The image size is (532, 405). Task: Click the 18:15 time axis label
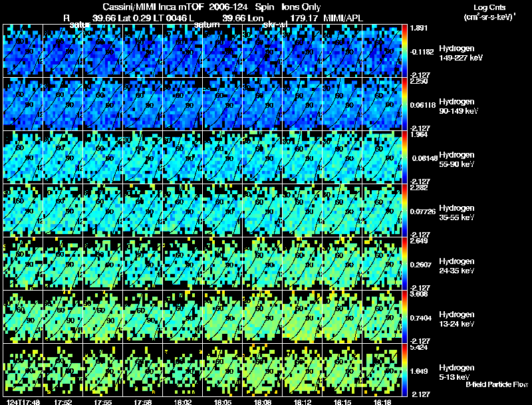342,402
